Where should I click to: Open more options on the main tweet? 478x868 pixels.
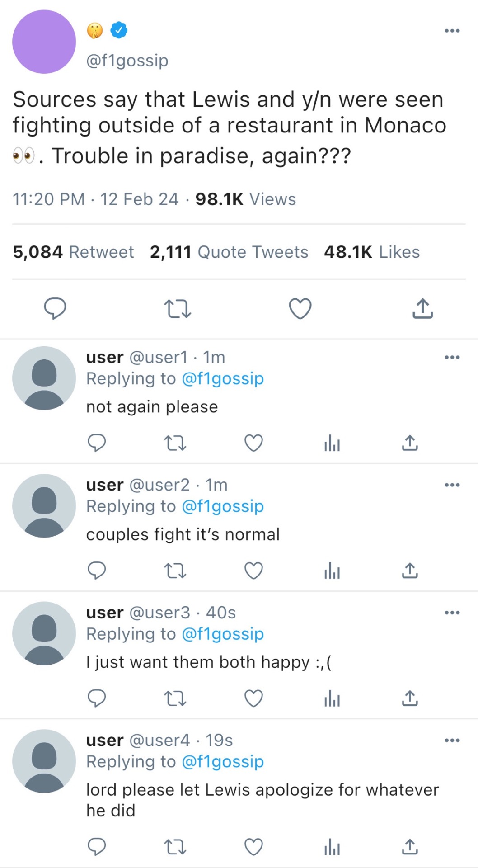pyautogui.click(x=452, y=31)
